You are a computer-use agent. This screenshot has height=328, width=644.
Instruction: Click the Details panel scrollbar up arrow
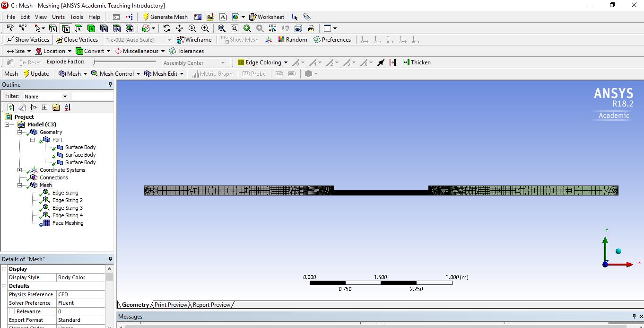tap(110, 269)
